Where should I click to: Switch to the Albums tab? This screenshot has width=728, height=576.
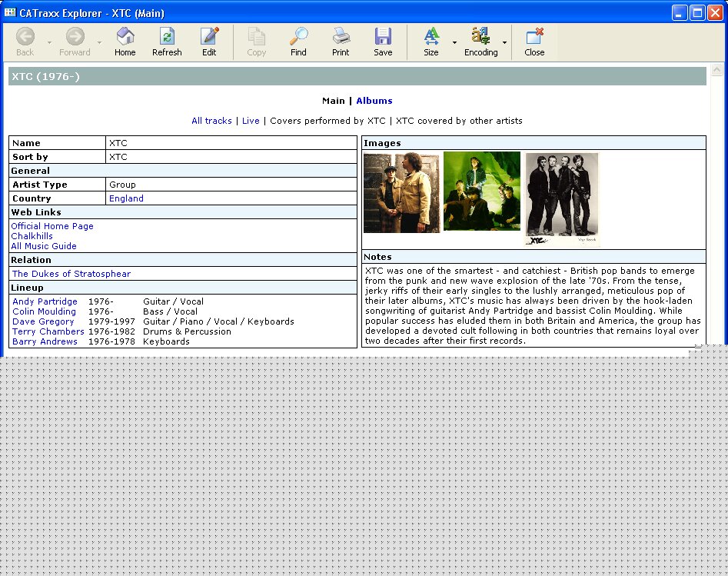pos(374,101)
